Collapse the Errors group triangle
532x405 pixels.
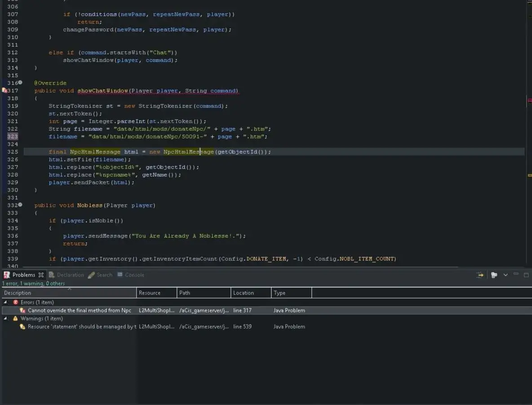coord(5,302)
